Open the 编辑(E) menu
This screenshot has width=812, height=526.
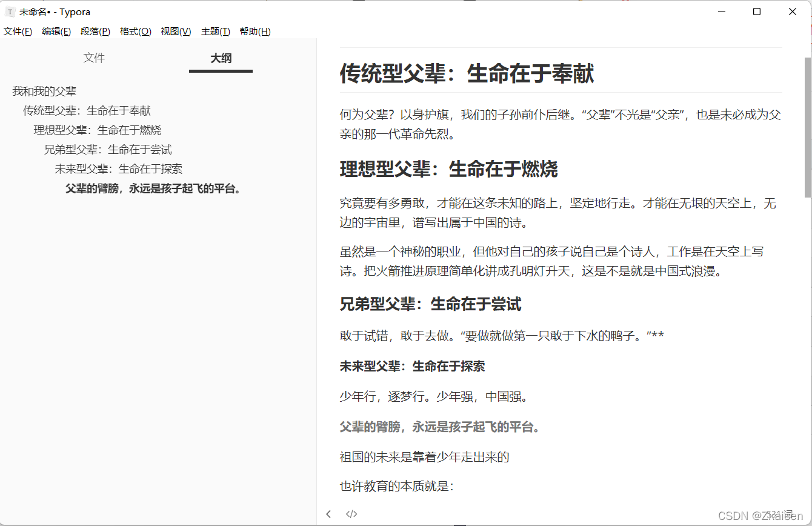tap(56, 31)
